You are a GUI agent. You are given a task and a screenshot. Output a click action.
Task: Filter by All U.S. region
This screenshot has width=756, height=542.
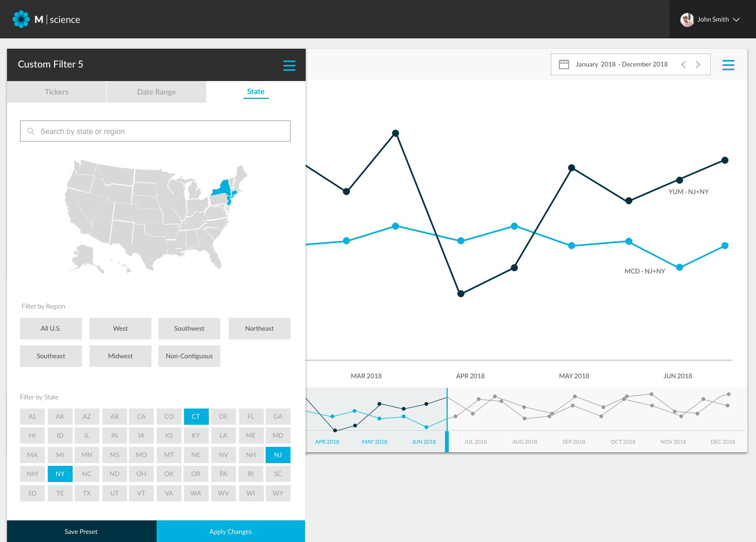[x=51, y=329]
